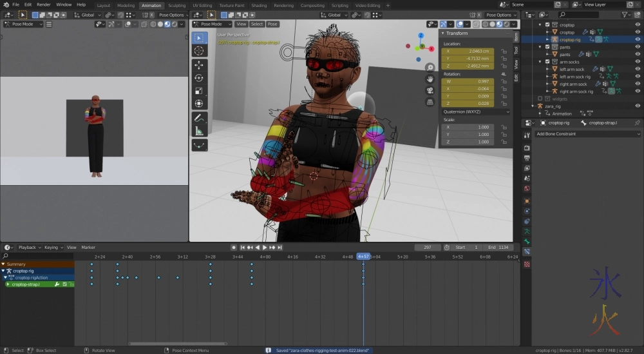The width and height of the screenshot is (644, 354).
Task: Uncheck the arm socks collection checkbox
Action: click(547, 62)
